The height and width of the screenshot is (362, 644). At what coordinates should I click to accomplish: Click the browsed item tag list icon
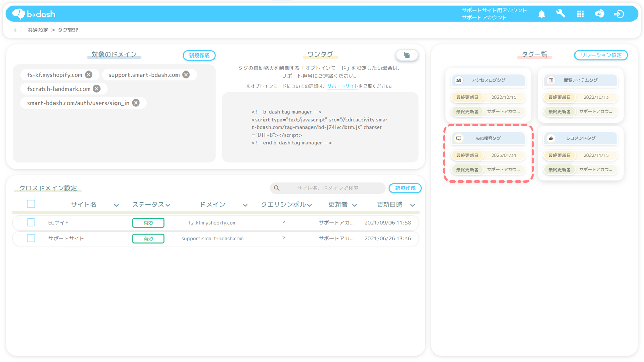click(551, 80)
